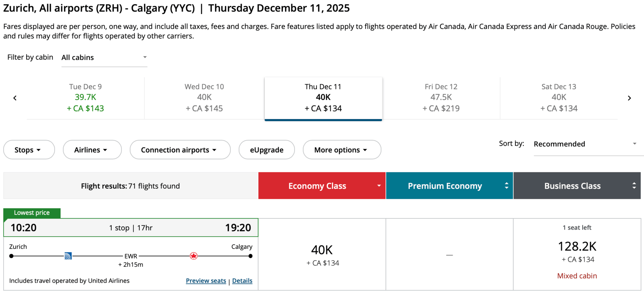Open the Connection airports filter
644x293 pixels.
180,150
